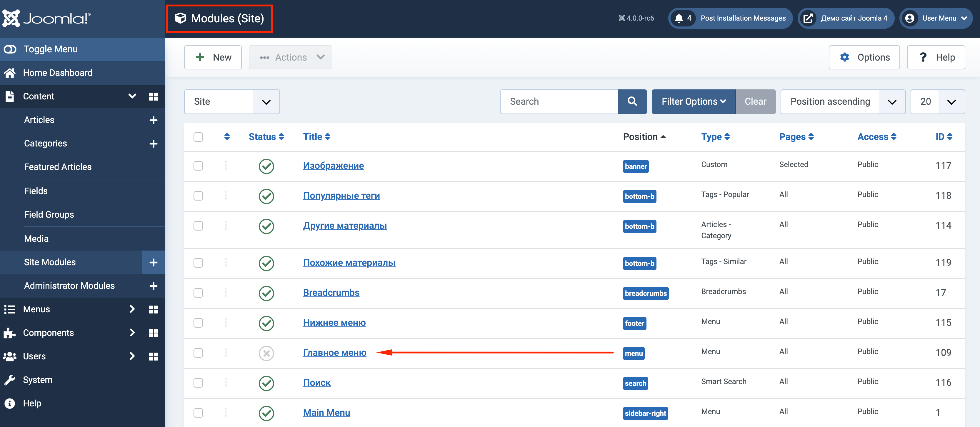Open Home Dashboard menu item
The image size is (980, 427).
pos(57,73)
